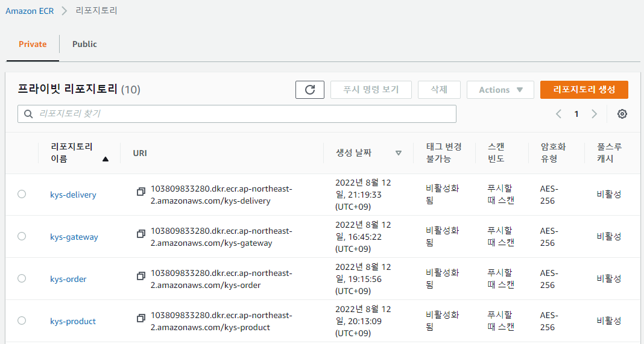This screenshot has width=644, height=344.
Task: Click kys-product URI text
Action: tap(221, 321)
